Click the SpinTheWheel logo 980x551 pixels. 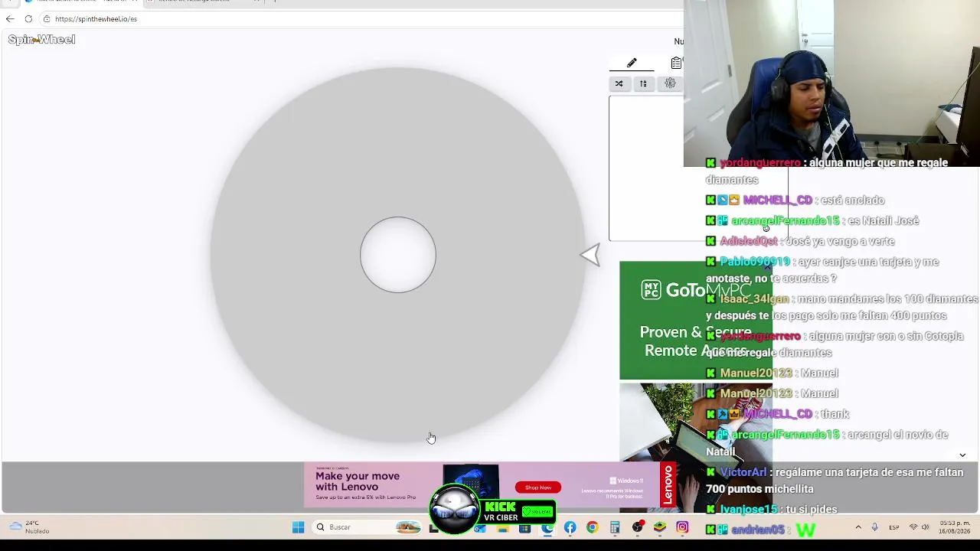click(x=41, y=40)
